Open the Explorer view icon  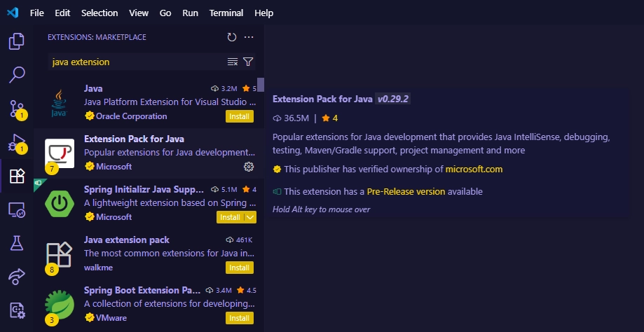(x=16, y=41)
